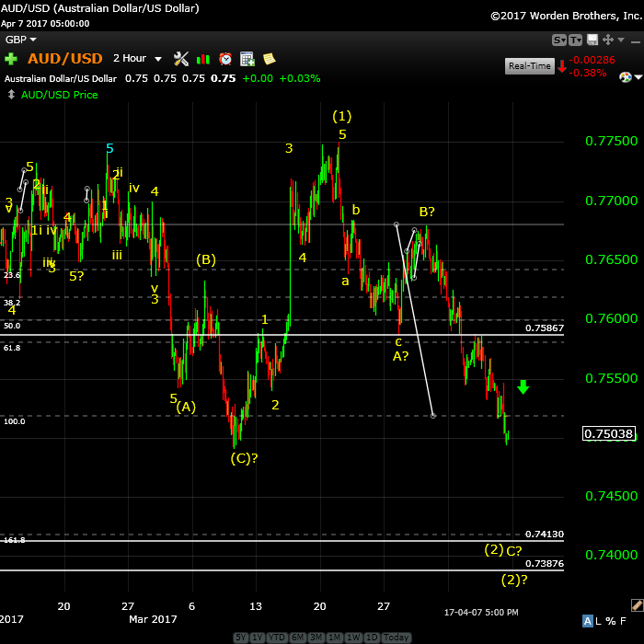The image size is (644, 644).
Task: Open the color palette icon
Action: pos(625,76)
